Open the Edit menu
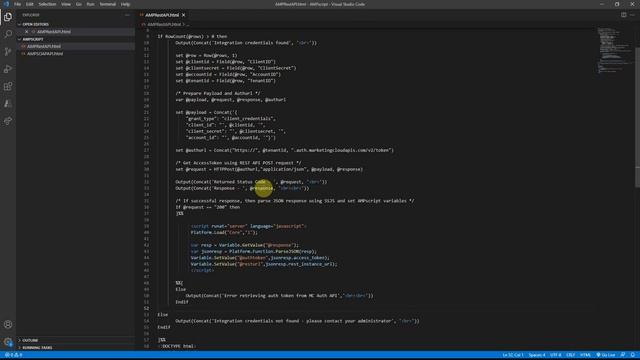This screenshot has width=640, height=360. [x=30, y=4]
